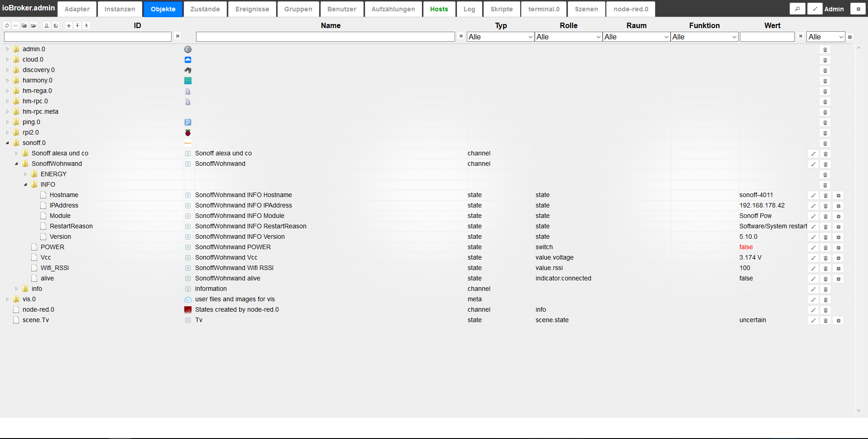868x439 pixels.
Task: Clear the ID filter field
Action: (x=178, y=36)
